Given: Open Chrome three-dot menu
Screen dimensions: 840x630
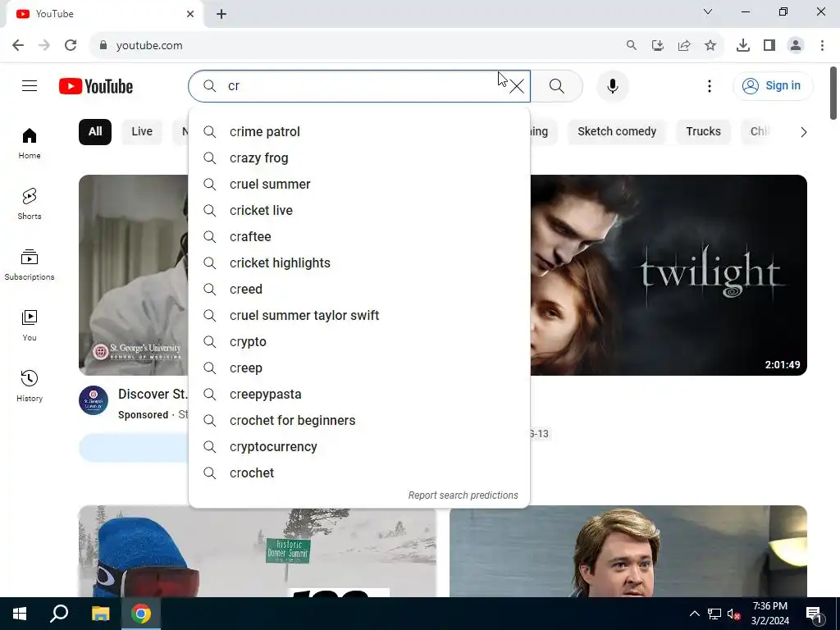Looking at the screenshot, I should [x=822, y=46].
